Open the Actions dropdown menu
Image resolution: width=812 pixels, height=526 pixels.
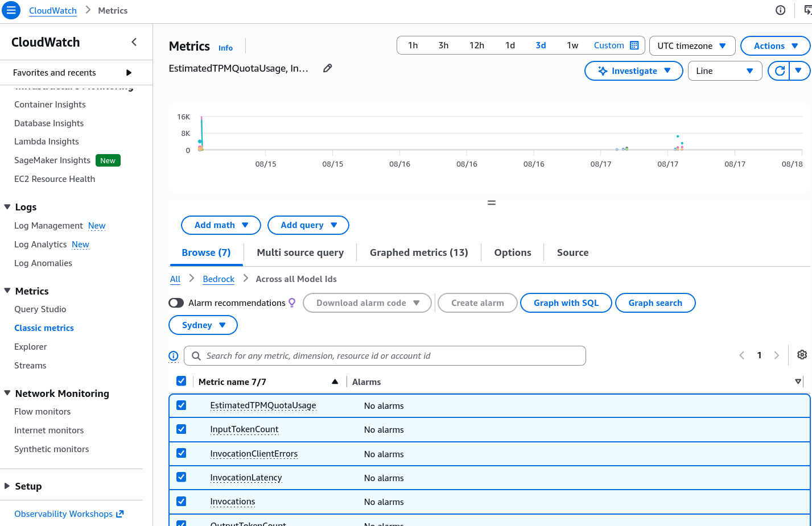(776, 46)
